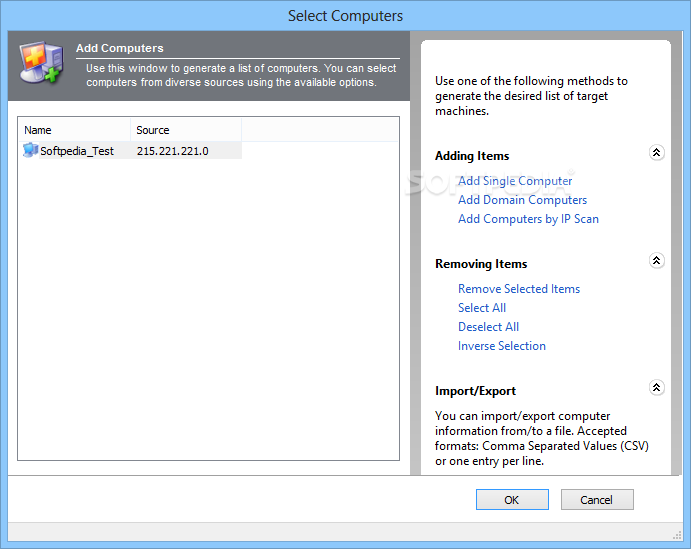
Task: Click the Import/Export heading
Action: click(x=475, y=391)
